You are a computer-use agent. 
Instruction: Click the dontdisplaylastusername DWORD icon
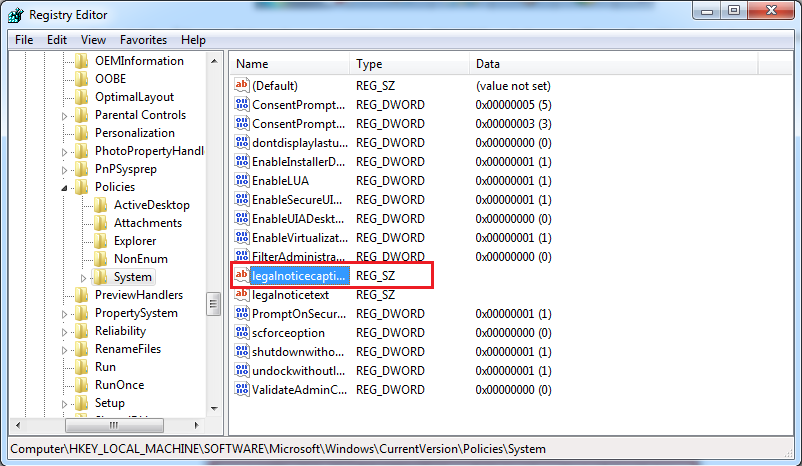241,143
